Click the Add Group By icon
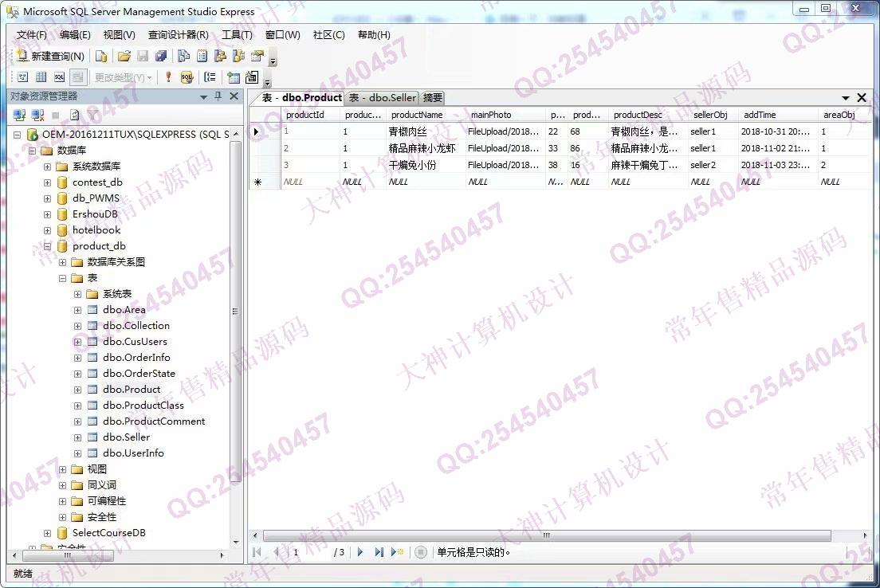This screenshot has height=588, width=880. click(210, 77)
